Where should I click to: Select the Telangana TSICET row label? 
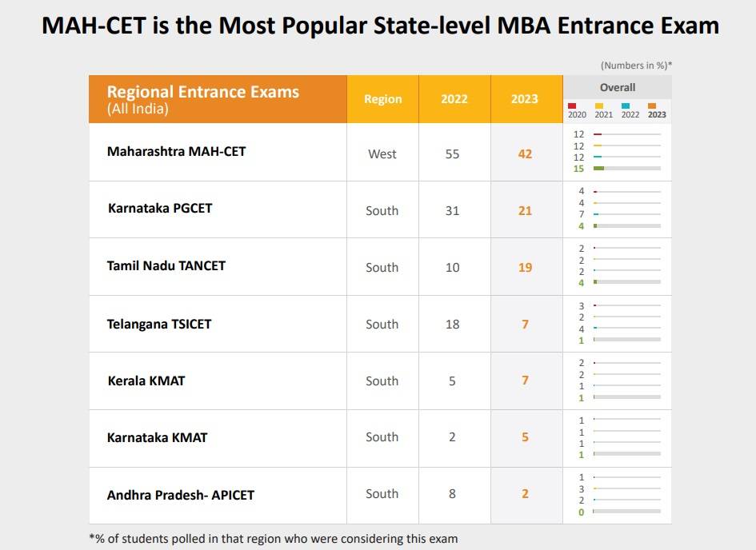(x=159, y=324)
